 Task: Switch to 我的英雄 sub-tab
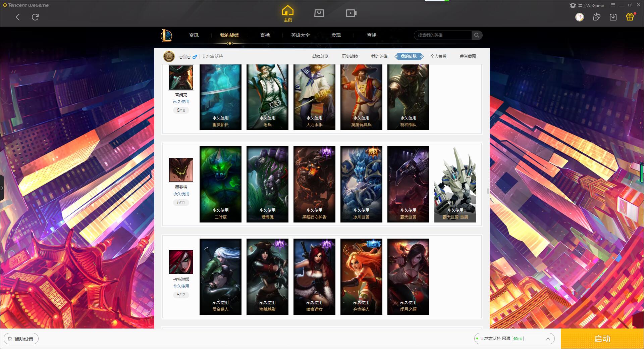click(x=379, y=56)
